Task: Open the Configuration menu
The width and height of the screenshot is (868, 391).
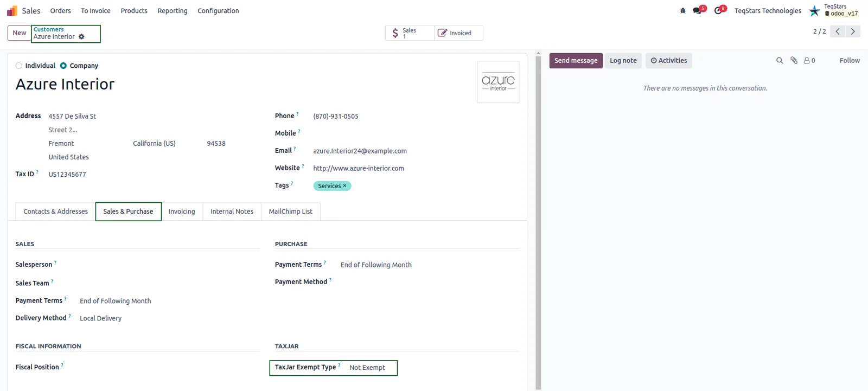Action: (x=218, y=11)
